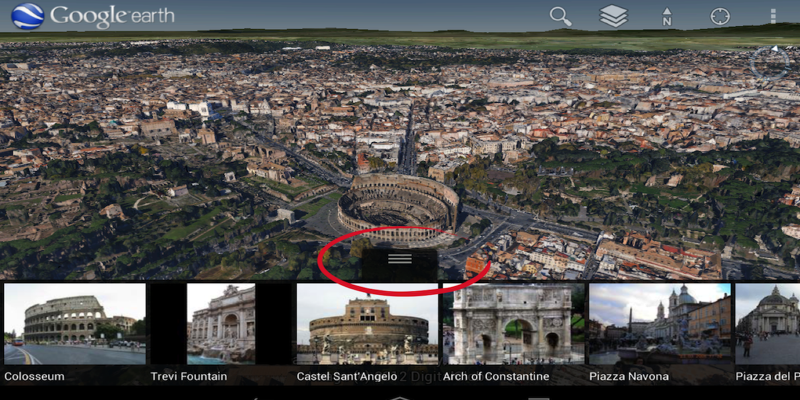
Task: Click the Colosseum text label
Action: [35, 377]
